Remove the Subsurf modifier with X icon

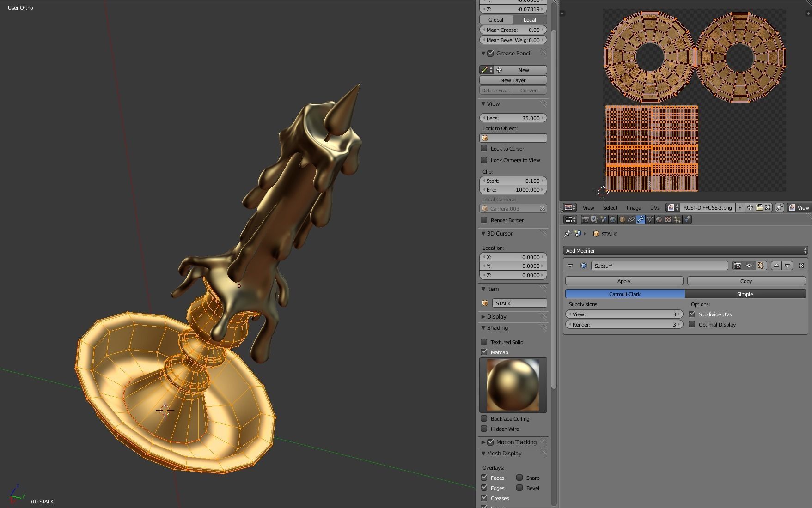pyautogui.click(x=801, y=266)
